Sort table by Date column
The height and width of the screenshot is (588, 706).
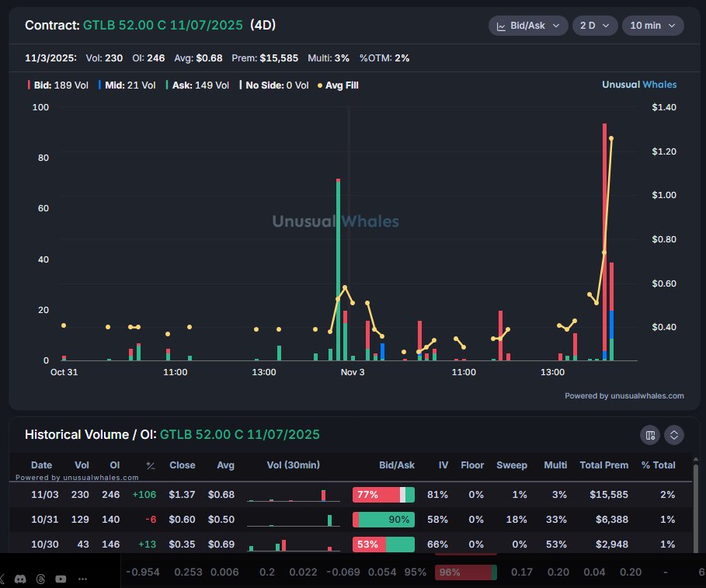[x=41, y=465]
